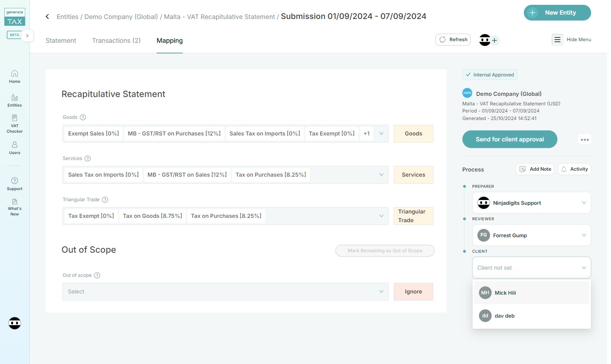This screenshot has height=364, width=611.
Task: Expand the Triangular Trade tax rates dropdown
Action: pyautogui.click(x=381, y=216)
